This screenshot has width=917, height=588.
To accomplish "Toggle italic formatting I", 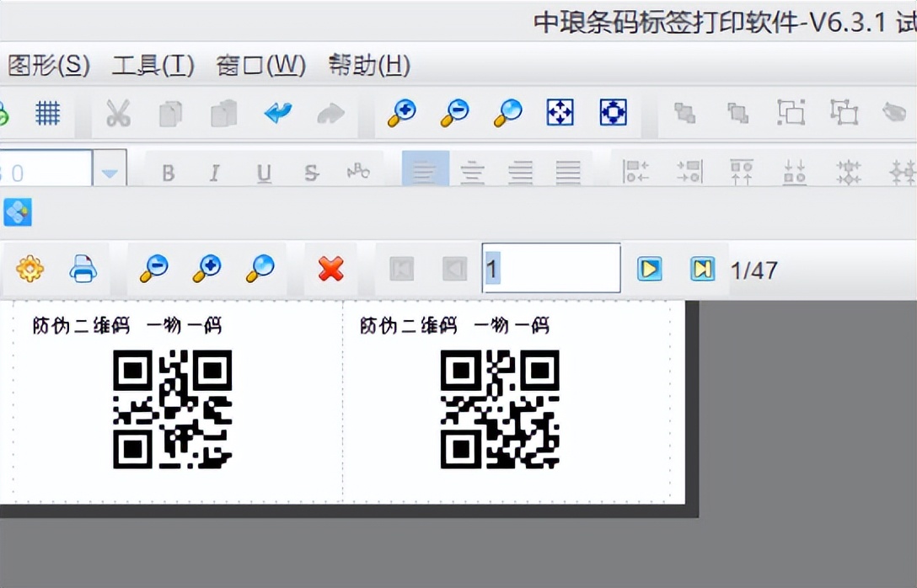I will point(215,173).
